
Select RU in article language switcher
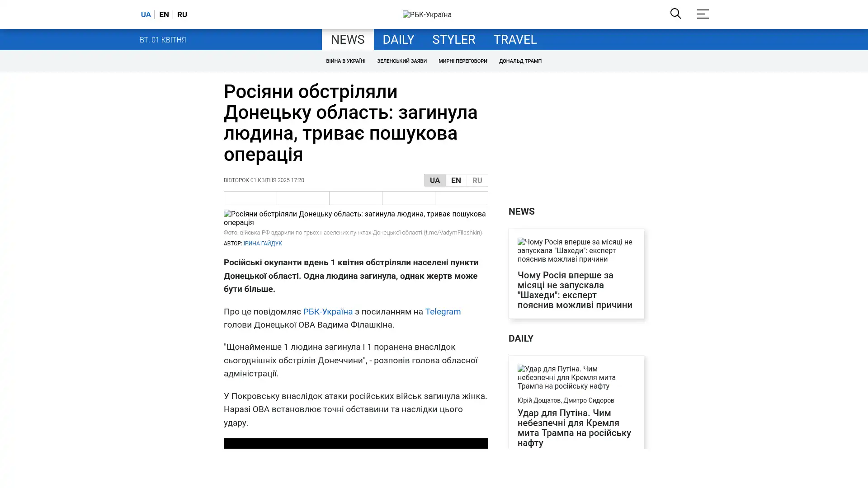[x=477, y=180]
